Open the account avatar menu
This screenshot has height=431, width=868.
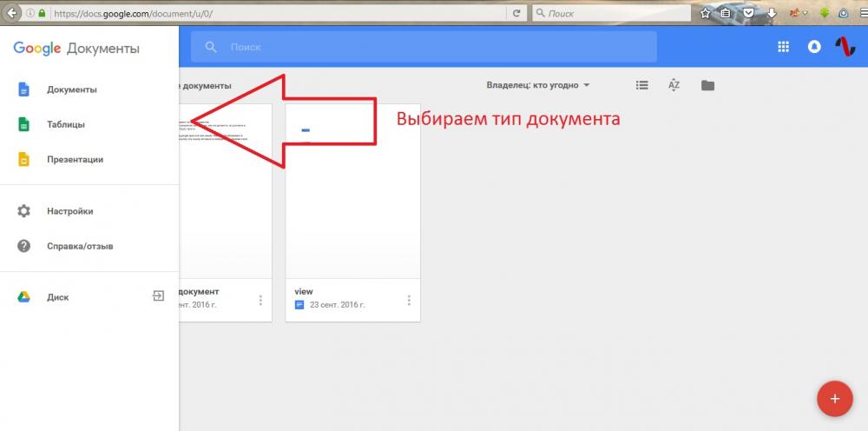coord(845,47)
